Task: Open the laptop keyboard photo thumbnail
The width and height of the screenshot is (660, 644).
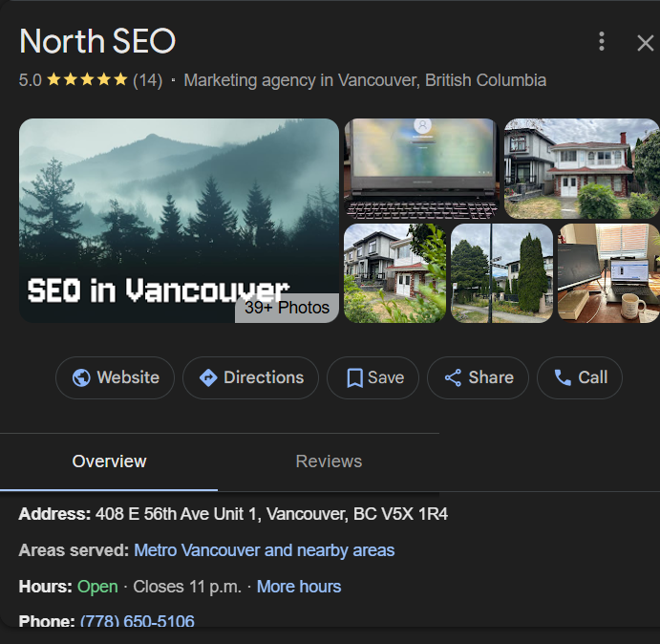Action: tap(420, 168)
